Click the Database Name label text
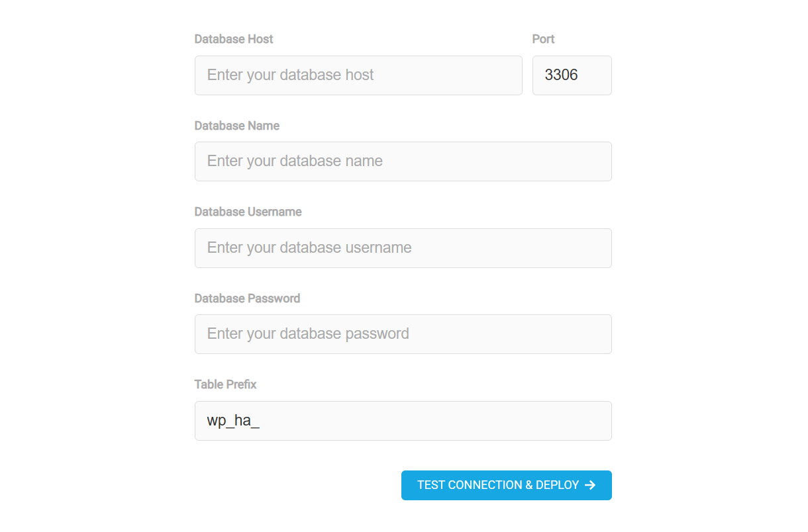 pyautogui.click(x=236, y=125)
